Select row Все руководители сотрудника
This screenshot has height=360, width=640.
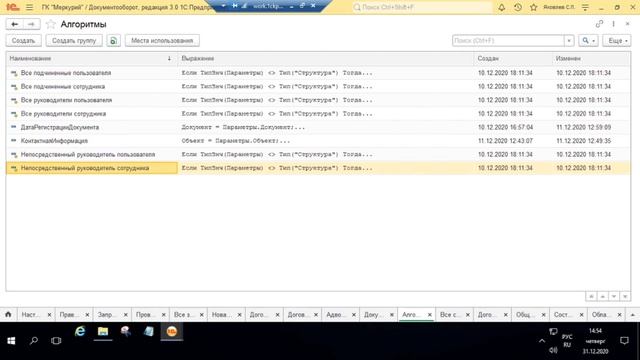(x=318, y=113)
